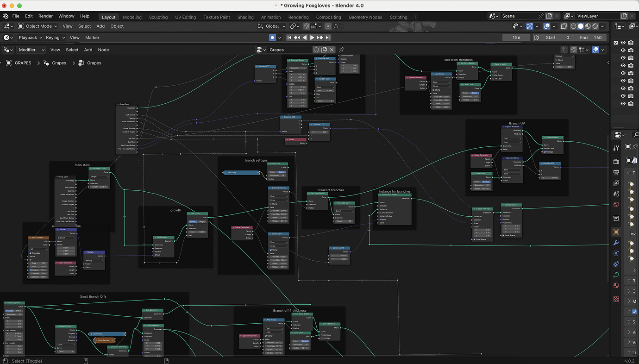Jump to the next keyframe

[x=320, y=38]
